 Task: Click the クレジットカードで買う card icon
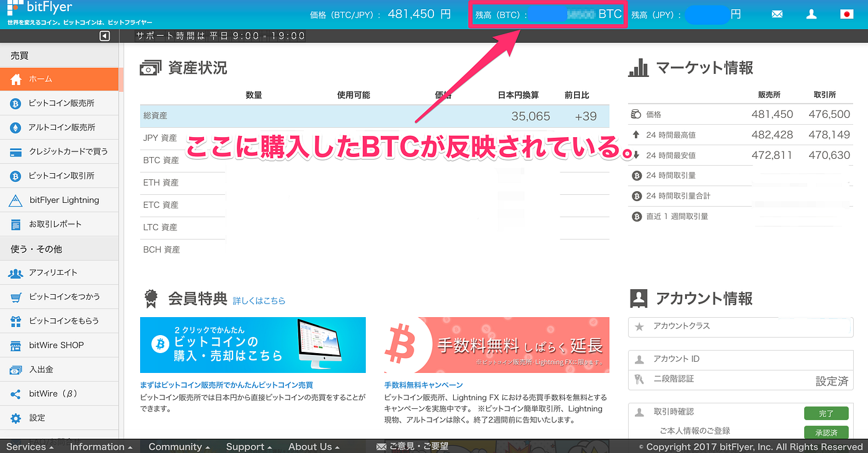16,151
